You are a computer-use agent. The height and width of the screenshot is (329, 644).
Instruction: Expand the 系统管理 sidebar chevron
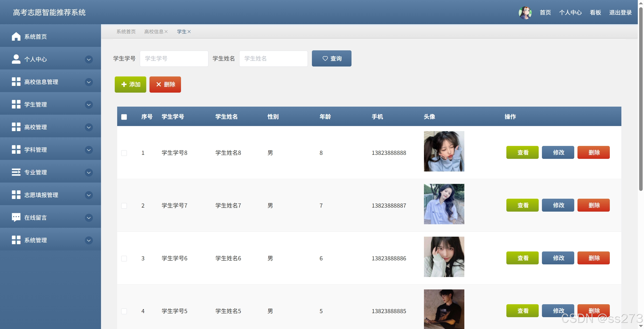(89, 240)
